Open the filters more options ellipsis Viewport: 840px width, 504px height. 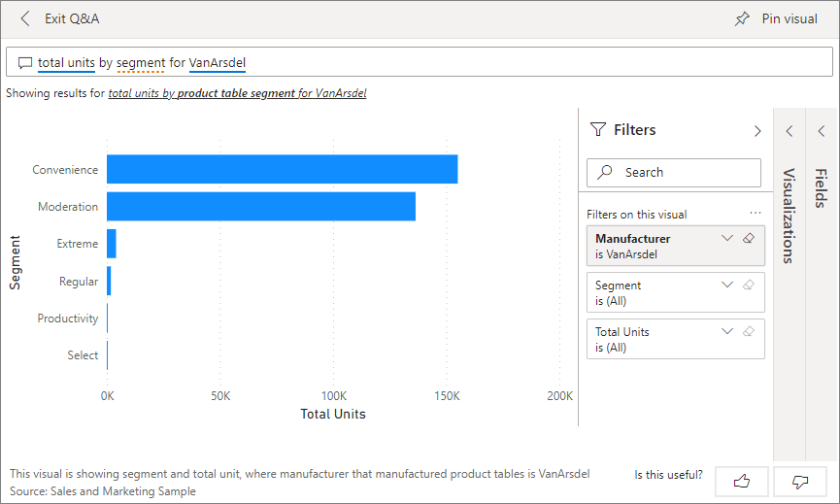(756, 214)
